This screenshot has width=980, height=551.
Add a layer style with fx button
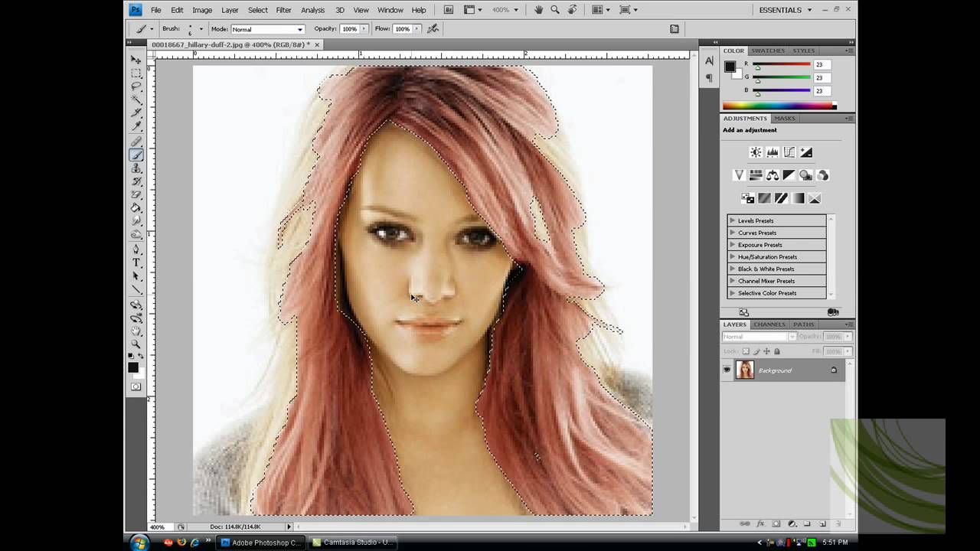coord(760,524)
